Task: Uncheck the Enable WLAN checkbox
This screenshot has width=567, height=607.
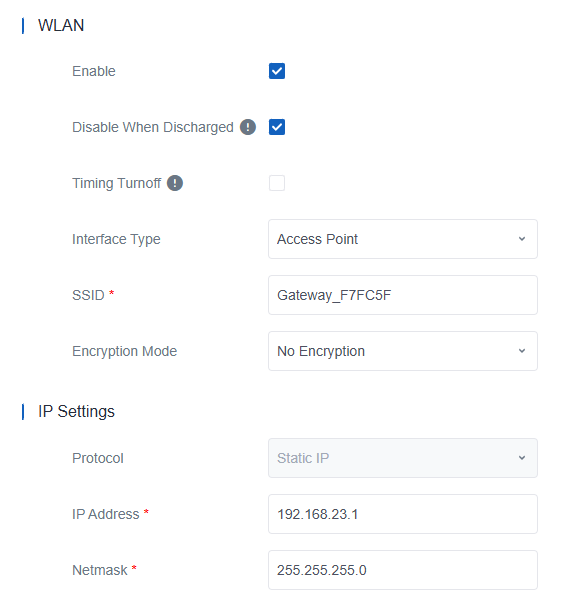Action: [277, 71]
